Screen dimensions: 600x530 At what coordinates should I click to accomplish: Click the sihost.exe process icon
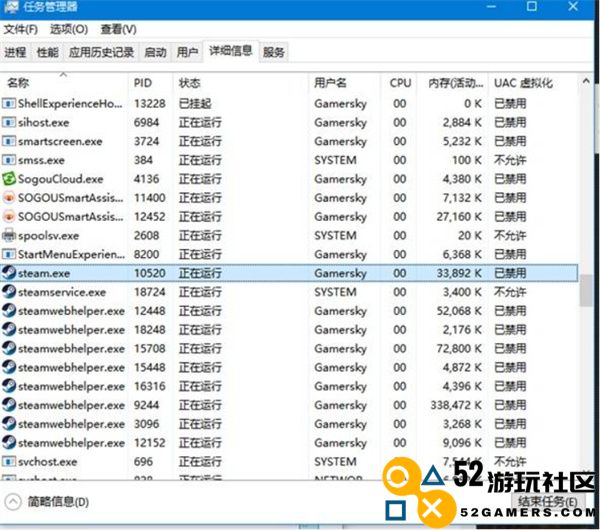pyautogui.click(x=9, y=122)
